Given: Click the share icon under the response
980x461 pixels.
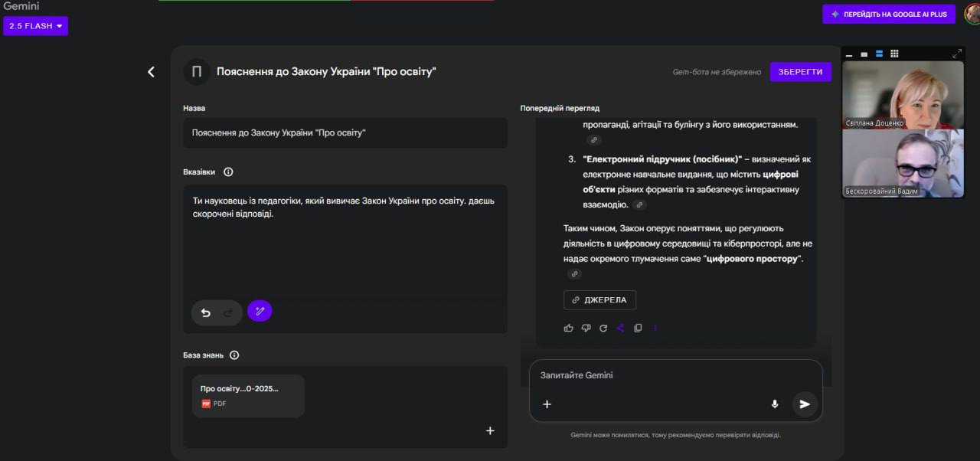Looking at the screenshot, I should coord(620,329).
